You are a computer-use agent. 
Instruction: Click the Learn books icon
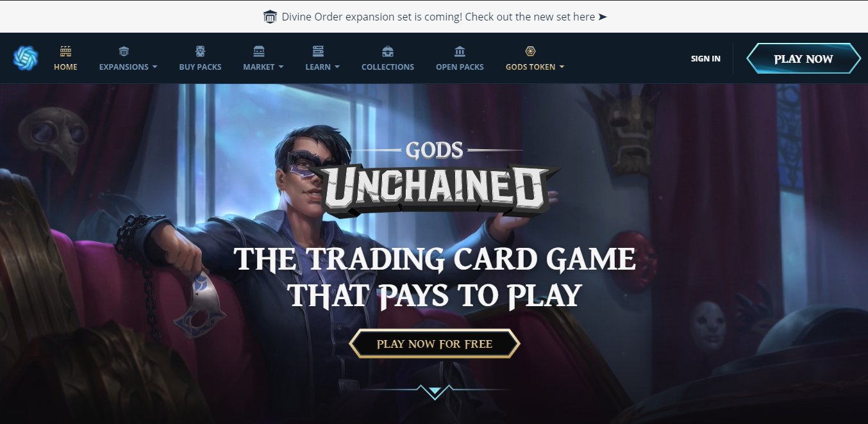click(x=318, y=51)
